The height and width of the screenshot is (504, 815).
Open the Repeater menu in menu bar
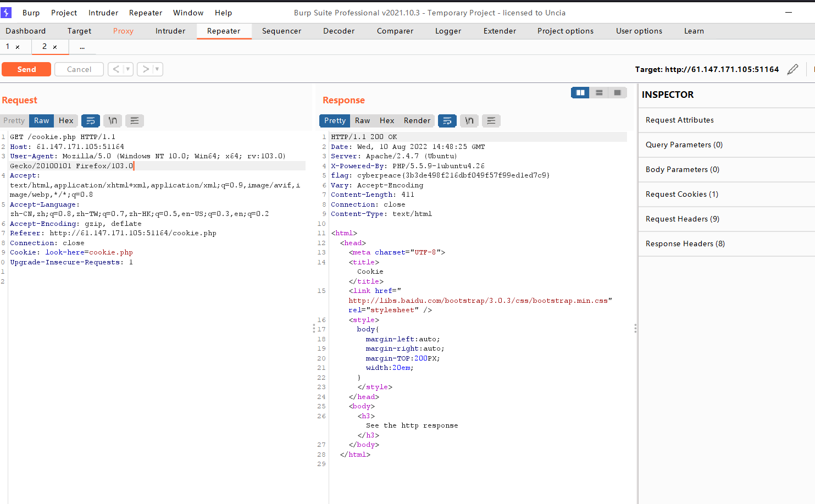146,13
